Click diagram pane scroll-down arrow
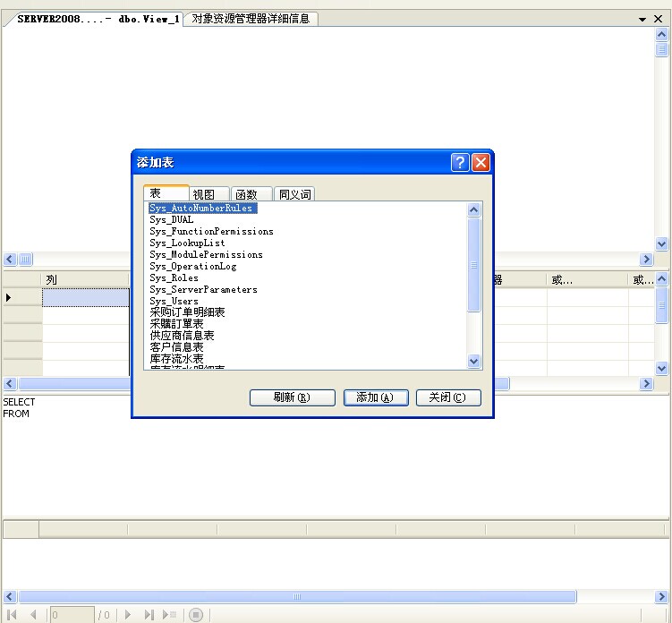 point(662,244)
